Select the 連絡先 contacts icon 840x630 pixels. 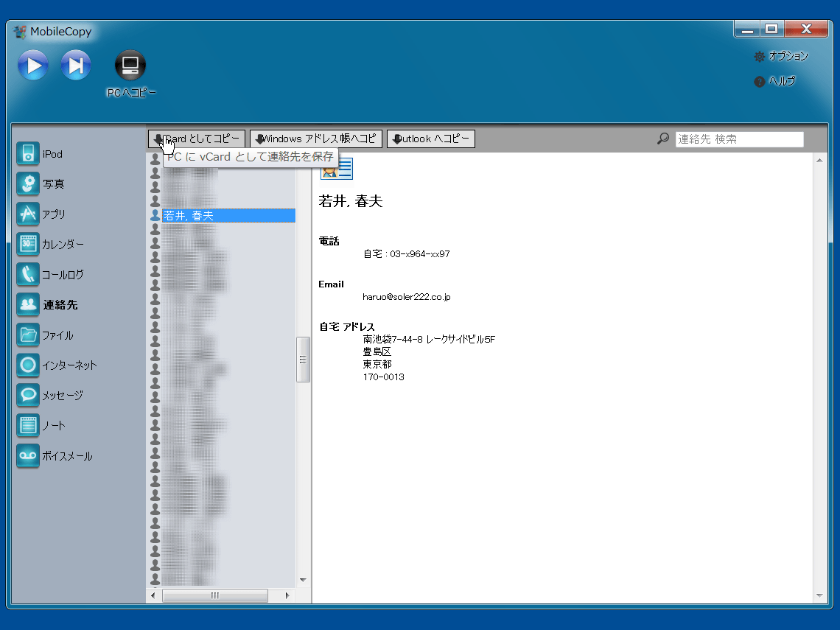coord(28,304)
